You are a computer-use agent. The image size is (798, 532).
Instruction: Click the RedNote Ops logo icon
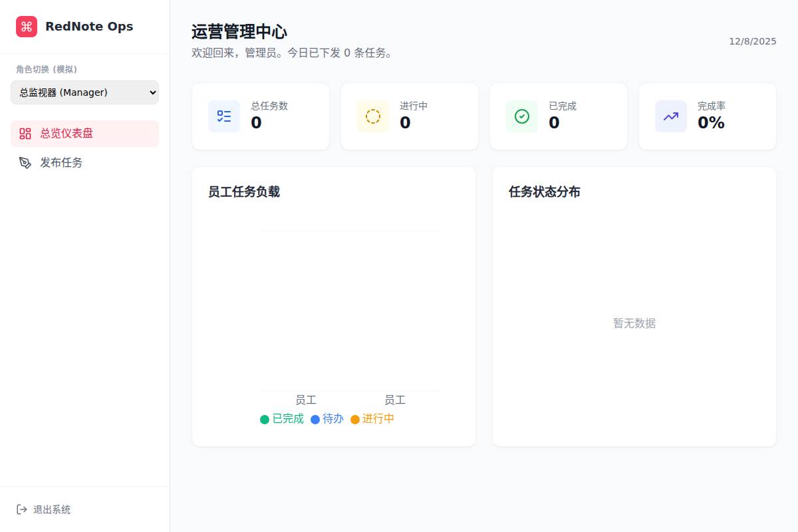click(x=27, y=27)
